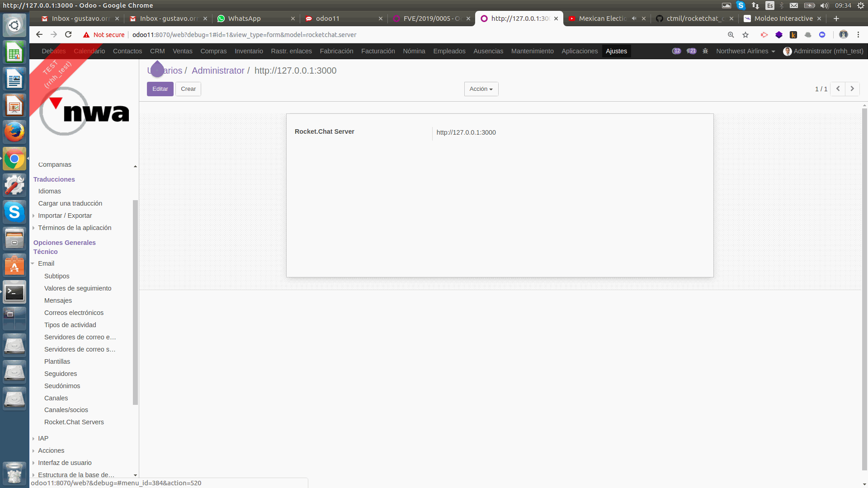Open the conversations badge showing 21
The width and height of the screenshot is (868, 488).
point(691,51)
